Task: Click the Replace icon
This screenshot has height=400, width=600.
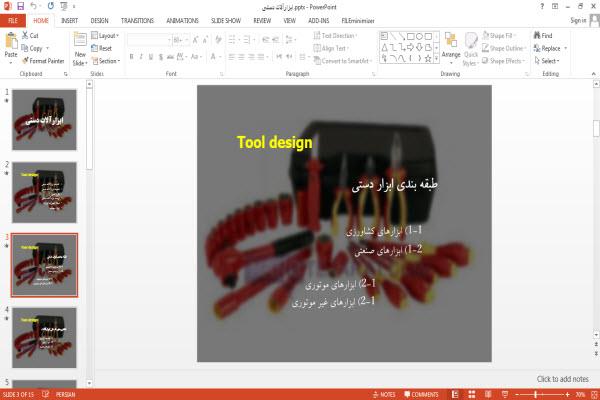Action: click(x=537, y=48)
